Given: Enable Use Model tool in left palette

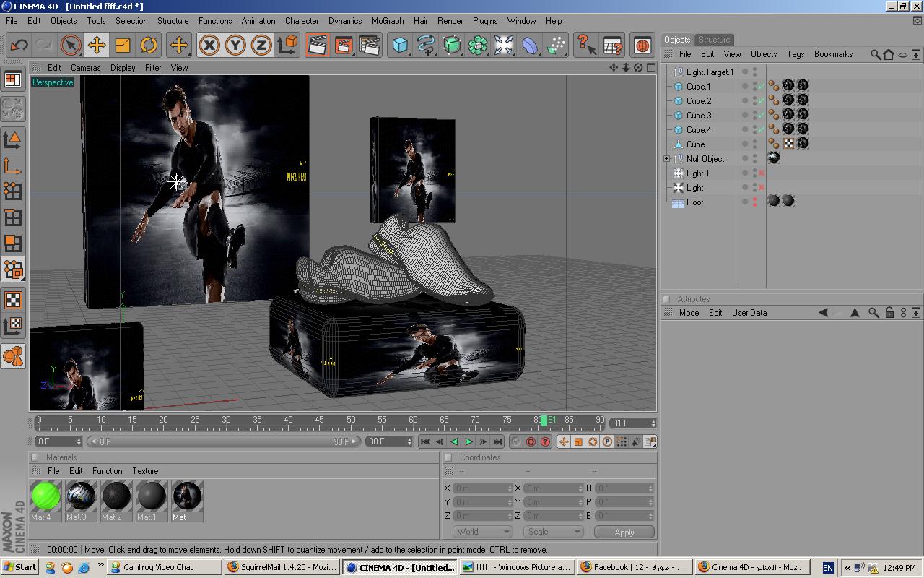Looking at the screenshot, I should point(13,139).
